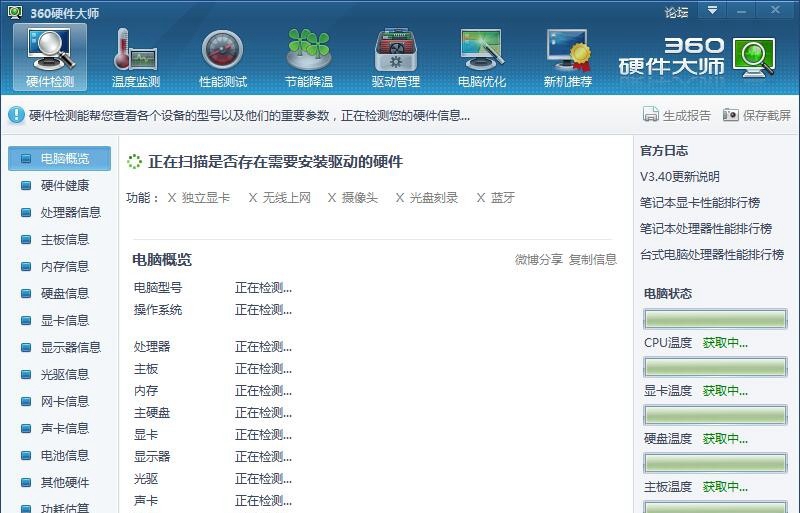800x513 pixels.
Task: Click the 主硬盘 row label
Action: [x=152, y=413]
